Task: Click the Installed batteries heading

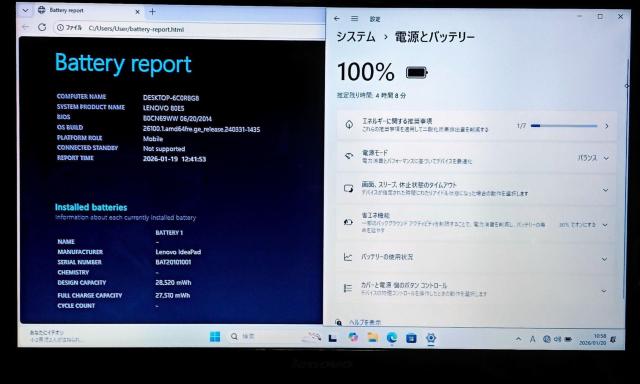Action: 91,207
